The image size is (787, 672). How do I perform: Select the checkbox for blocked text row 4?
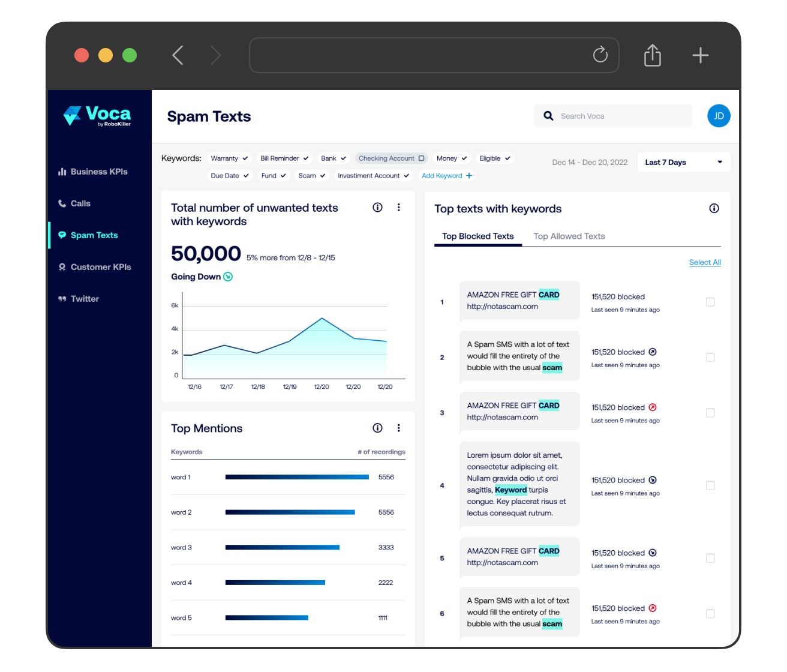click(x=710, y=485)
